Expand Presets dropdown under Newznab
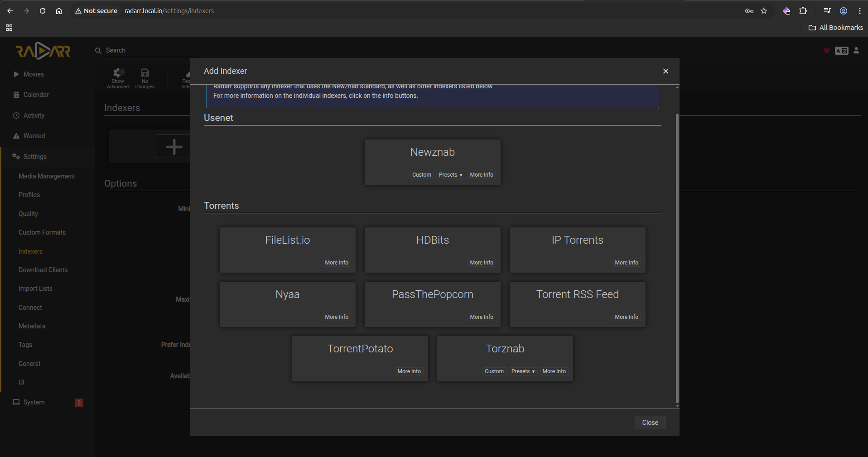 (x=450, y=175)
